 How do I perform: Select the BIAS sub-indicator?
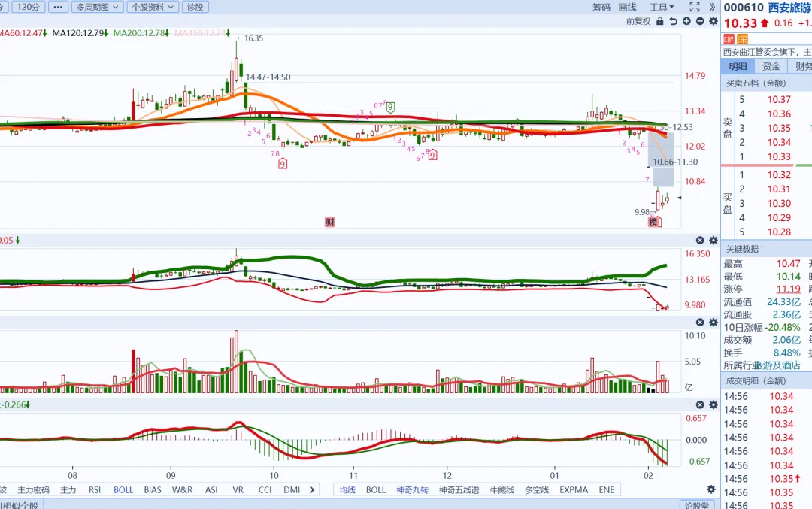tap(153, 490)
